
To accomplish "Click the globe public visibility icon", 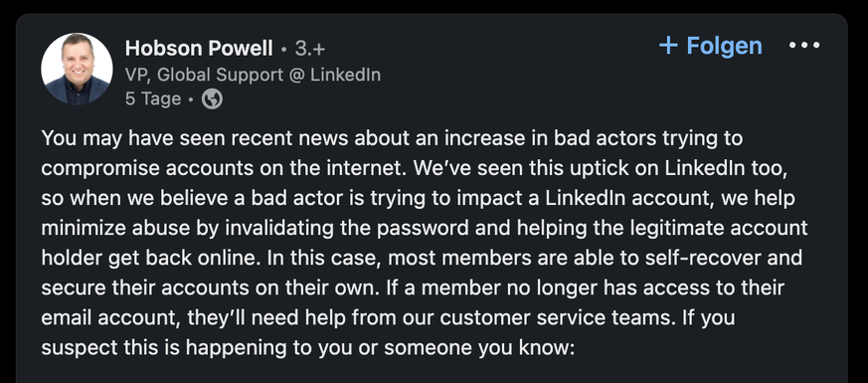I will [212, 99].
